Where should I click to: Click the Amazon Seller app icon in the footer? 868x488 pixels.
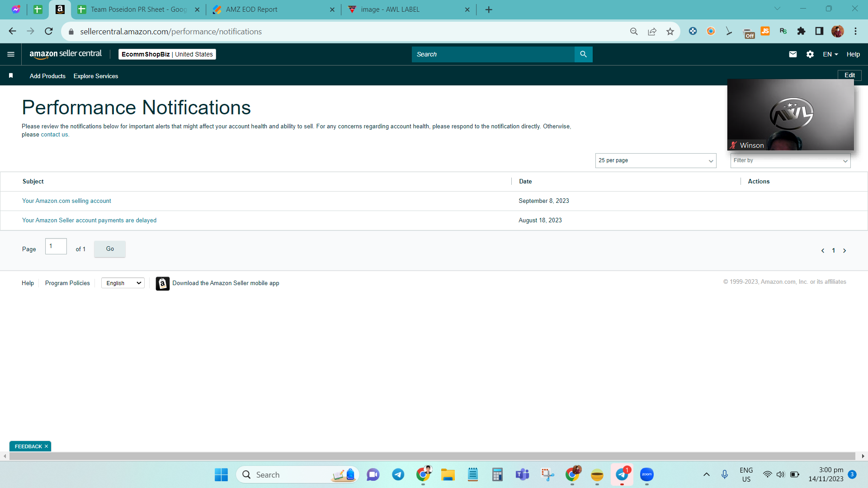click(163, 283)
